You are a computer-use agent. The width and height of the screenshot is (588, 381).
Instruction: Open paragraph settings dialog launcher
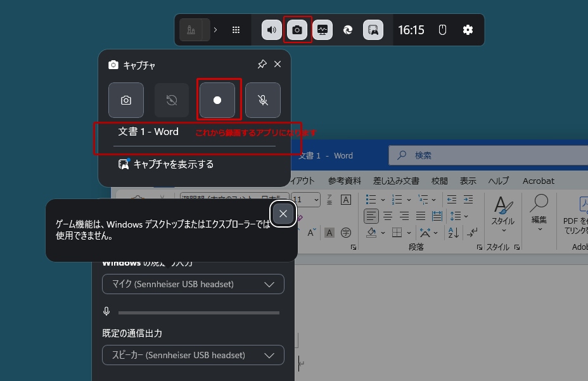click(x=479, y=247)
